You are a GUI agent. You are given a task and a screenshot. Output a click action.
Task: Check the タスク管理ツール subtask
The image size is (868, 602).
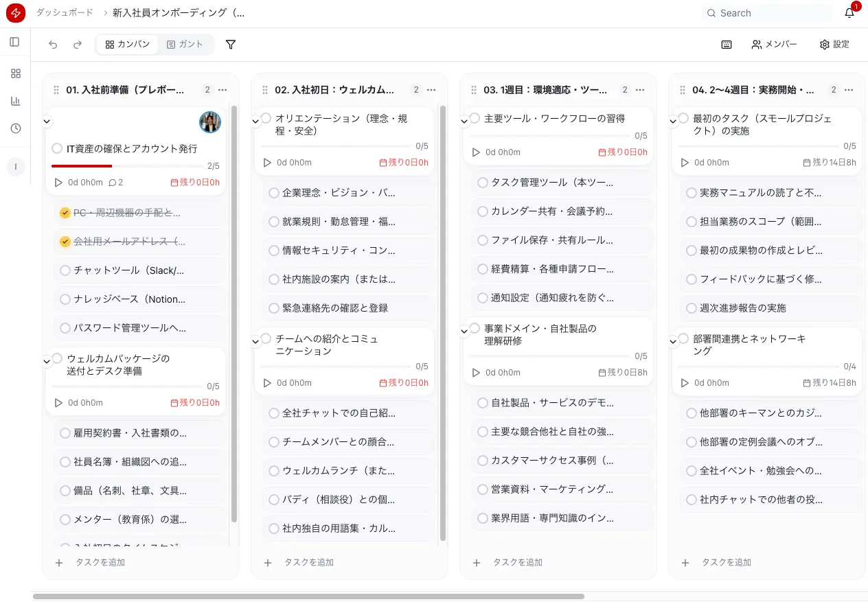coord(483,183)
